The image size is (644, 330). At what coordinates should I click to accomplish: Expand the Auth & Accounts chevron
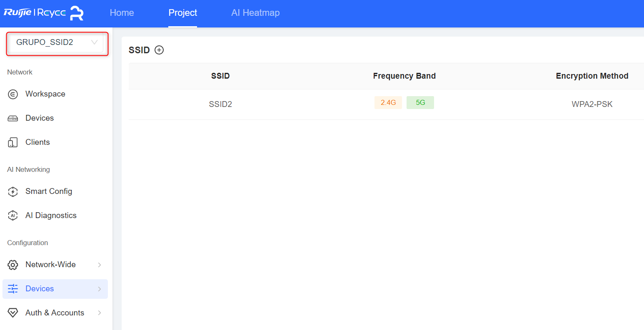(x=100, y=313)
